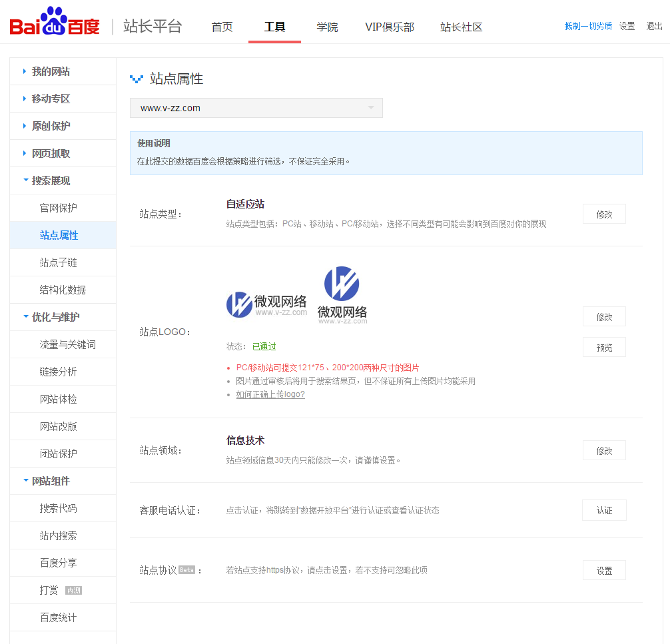Open 网站改版 in the sidebar
This screenshot has height=644, width=670.
(63, 426)
